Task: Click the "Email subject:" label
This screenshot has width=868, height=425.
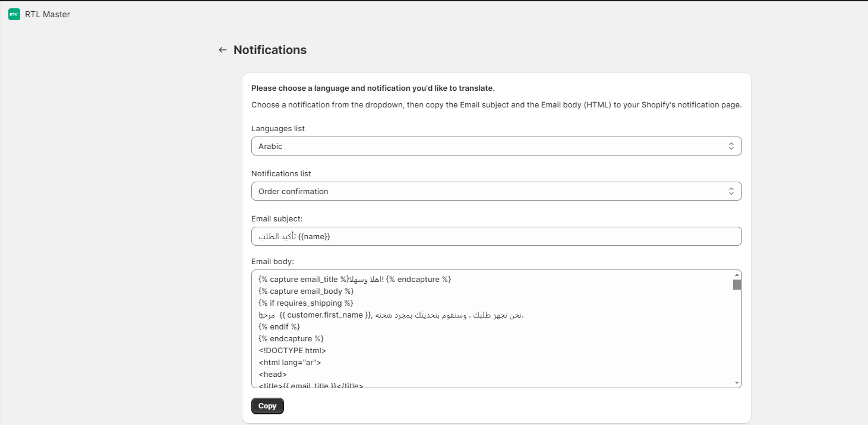Action: (x=277, y=218)
